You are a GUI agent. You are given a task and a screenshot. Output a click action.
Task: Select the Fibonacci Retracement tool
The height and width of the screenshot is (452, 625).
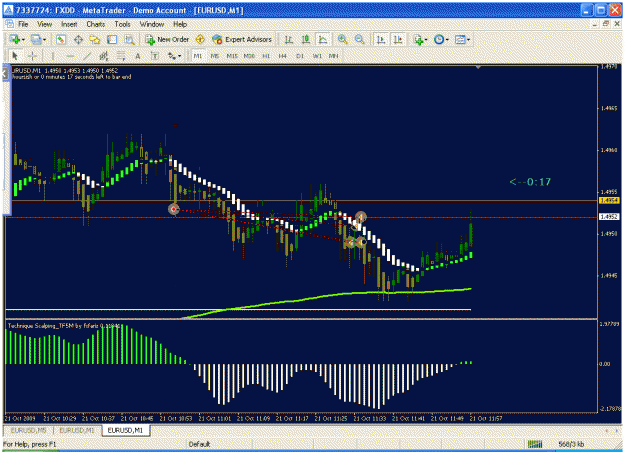click(x=121, y=56)
